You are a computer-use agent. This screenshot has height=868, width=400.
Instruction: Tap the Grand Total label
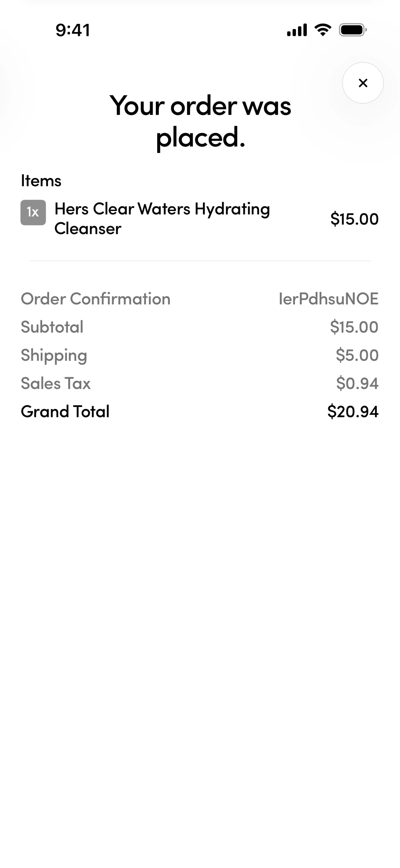[x=65, y=411]
